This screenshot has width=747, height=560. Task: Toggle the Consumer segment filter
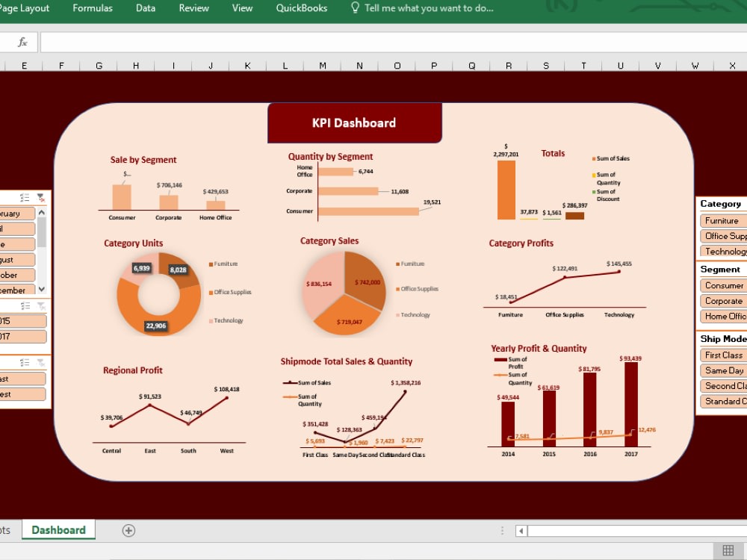722,285
